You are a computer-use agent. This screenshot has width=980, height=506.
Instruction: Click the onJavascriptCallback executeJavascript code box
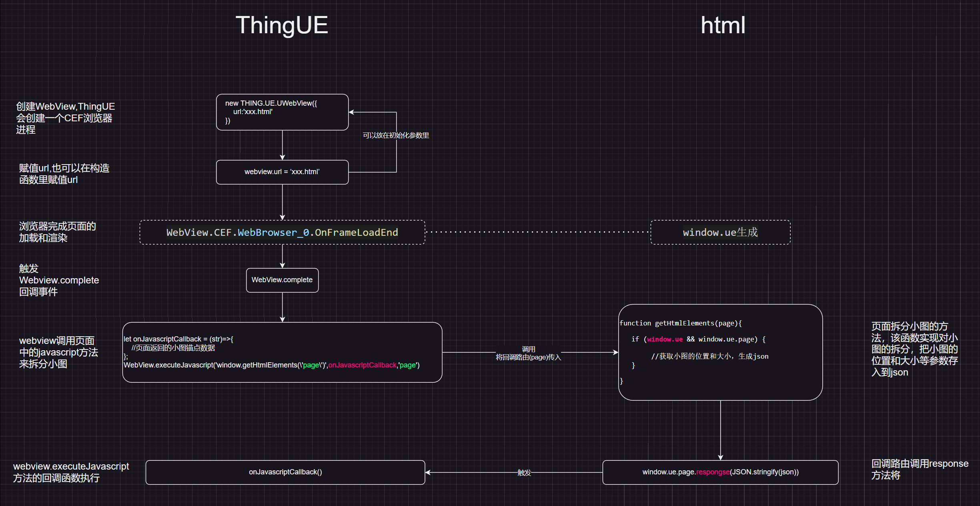point(282,352)
